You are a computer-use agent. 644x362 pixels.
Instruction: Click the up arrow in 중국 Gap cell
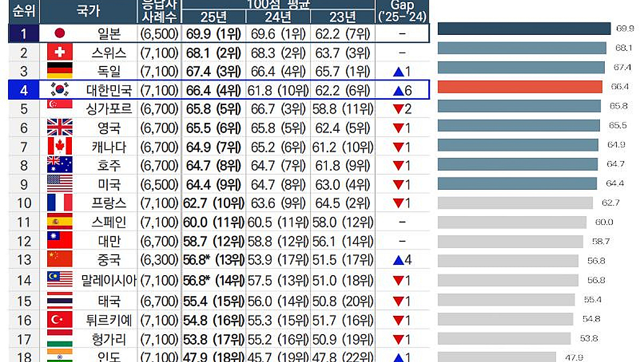click(398, 261)
